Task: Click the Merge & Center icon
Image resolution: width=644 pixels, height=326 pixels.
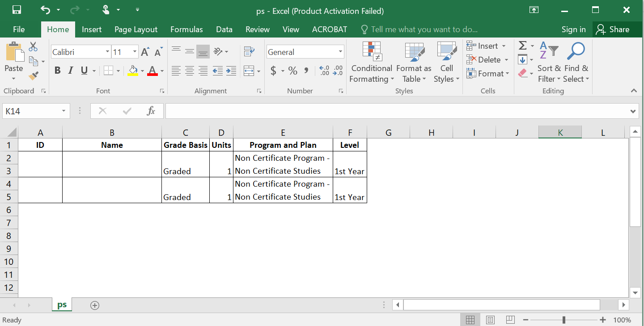Action: point(249,71)
